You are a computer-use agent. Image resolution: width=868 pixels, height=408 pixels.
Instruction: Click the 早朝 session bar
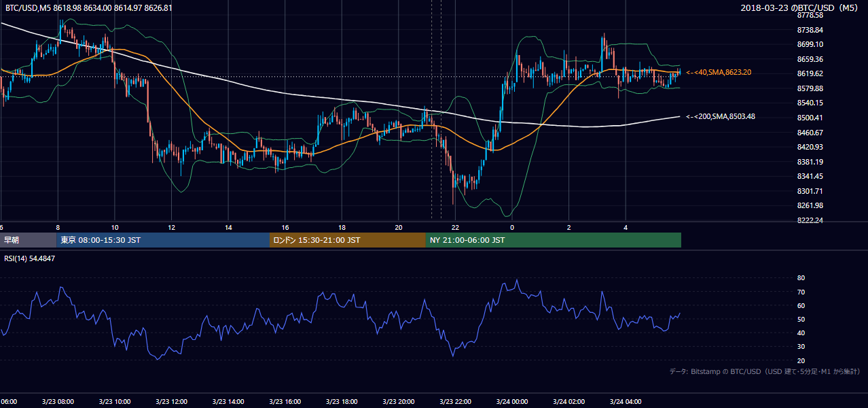[28, 240]
